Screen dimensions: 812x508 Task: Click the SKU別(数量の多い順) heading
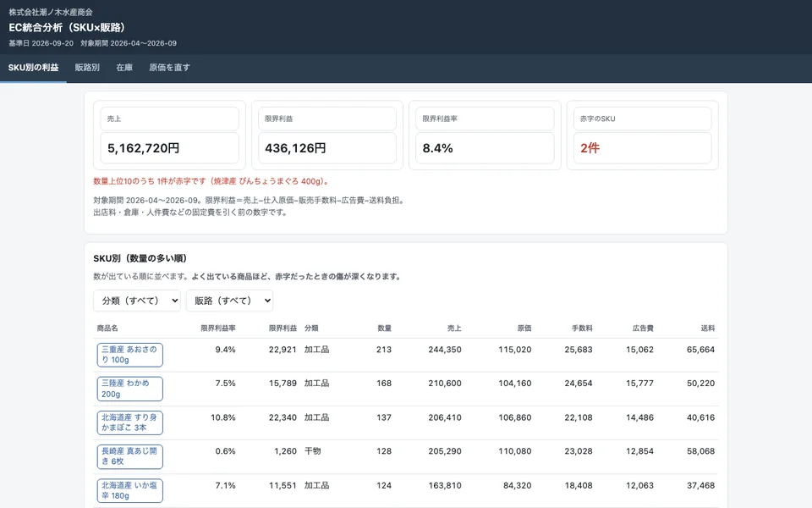point(140,258)
